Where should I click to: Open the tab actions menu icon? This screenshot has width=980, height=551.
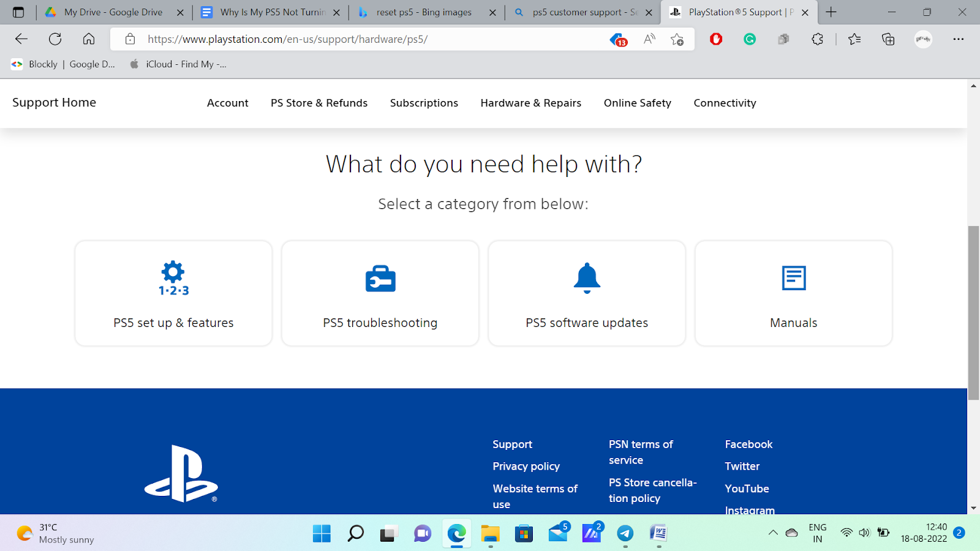coord(18,12)
